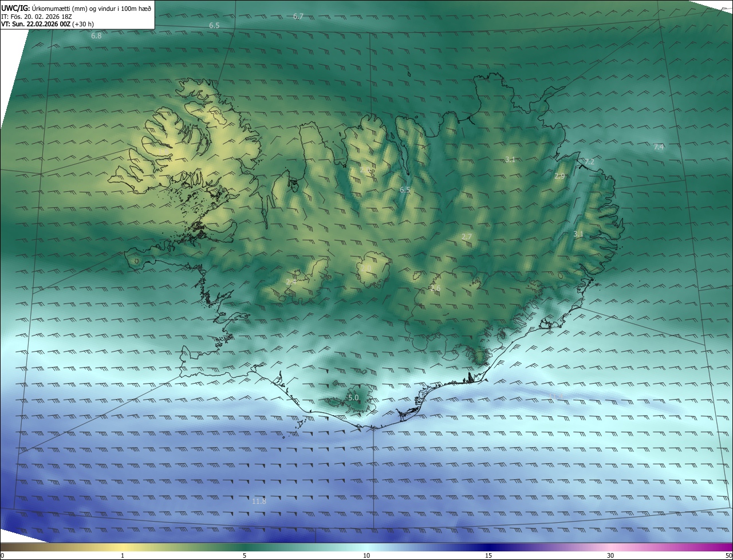
Task: Click the 2.4 value by the glacier outline
Action: coord(291,282)
